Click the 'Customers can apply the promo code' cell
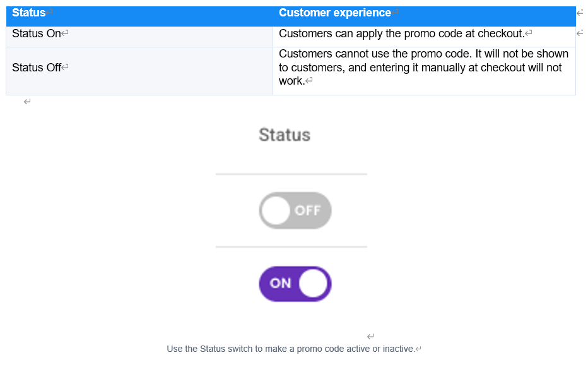The height and width of the screenshot is (367, 588). pos(424,37)
